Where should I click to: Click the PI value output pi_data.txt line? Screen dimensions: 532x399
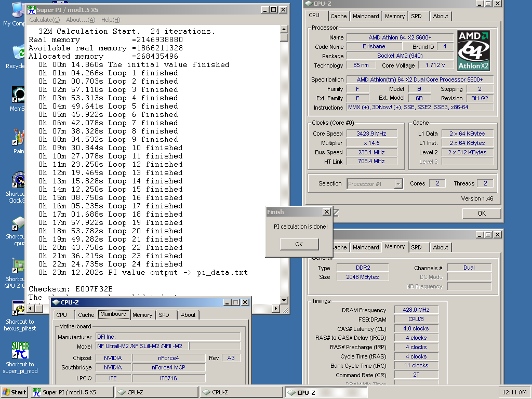click(143, 272)
